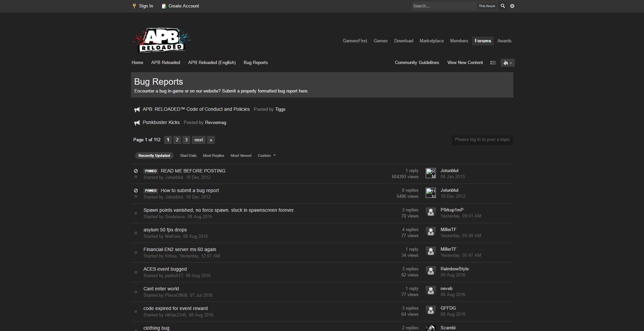Expand the theme selector chevron
This screenshot has width=644, height=331.
(511, 63)
